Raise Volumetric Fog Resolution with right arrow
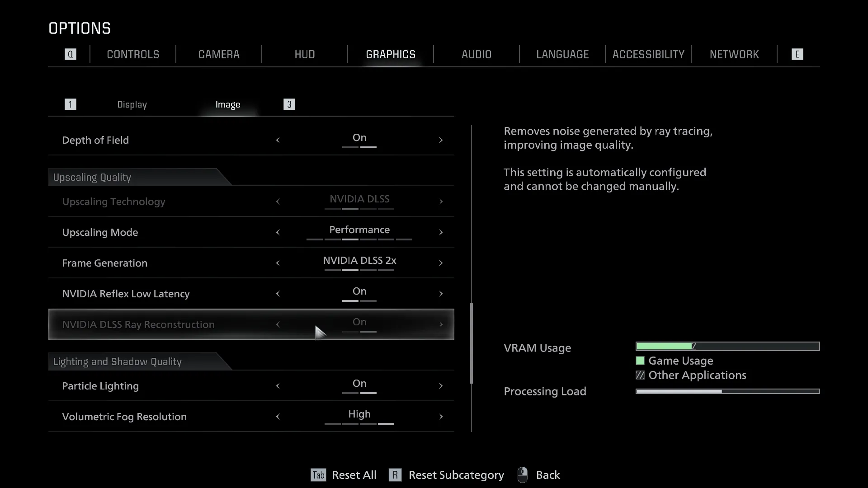868x488 pixels. point(441,417)
